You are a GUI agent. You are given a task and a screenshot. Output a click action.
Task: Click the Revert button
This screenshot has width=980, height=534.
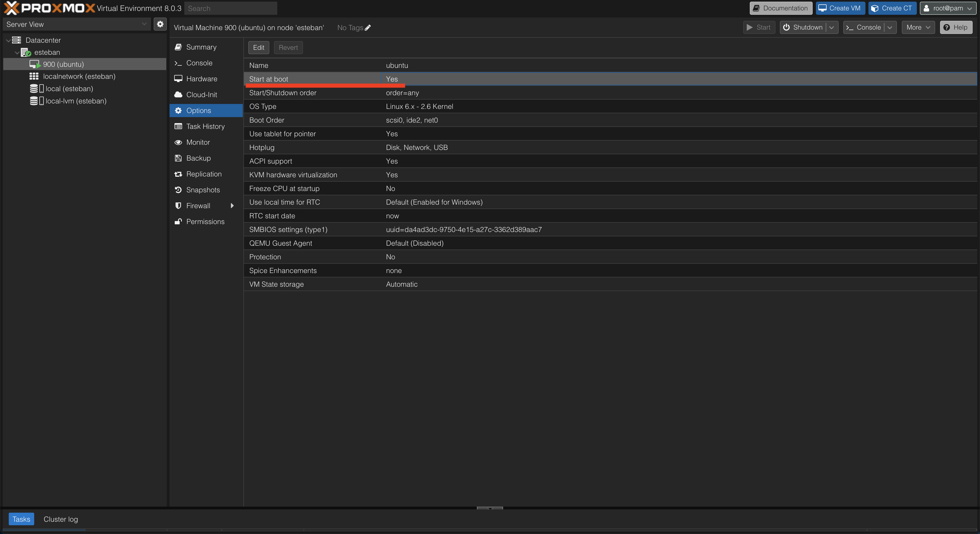[288, 48]
